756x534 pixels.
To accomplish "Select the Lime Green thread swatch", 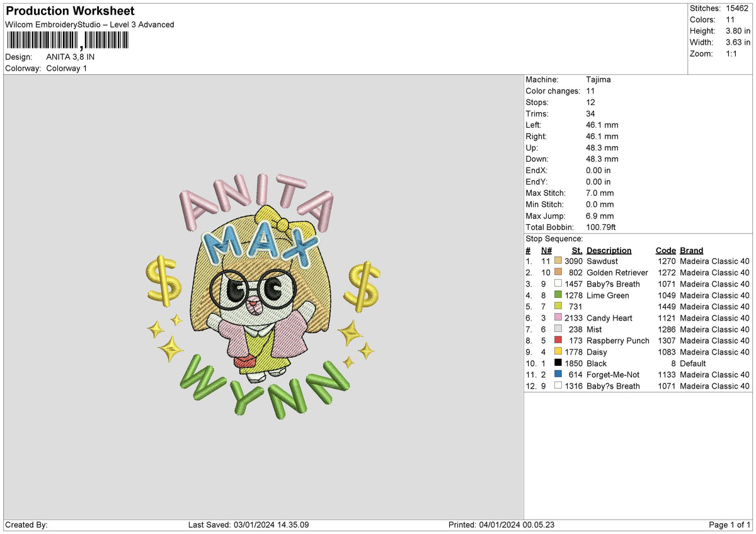I will tap(558, 295).
